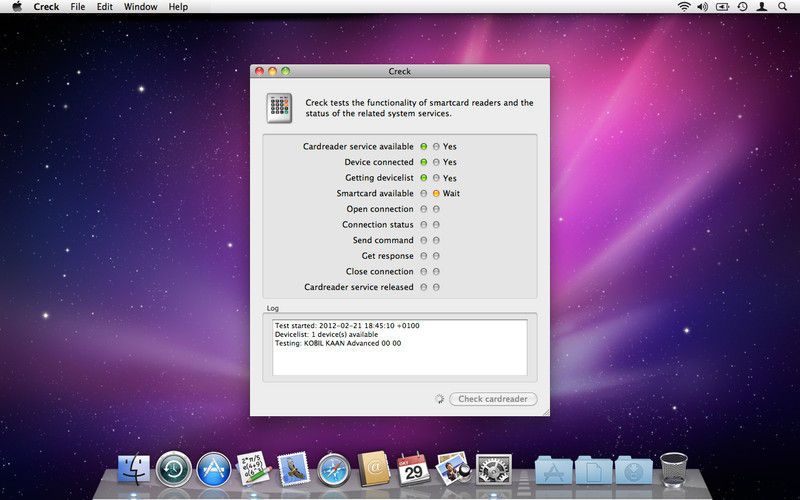Click first indicator for Close connection

(423, 272)
